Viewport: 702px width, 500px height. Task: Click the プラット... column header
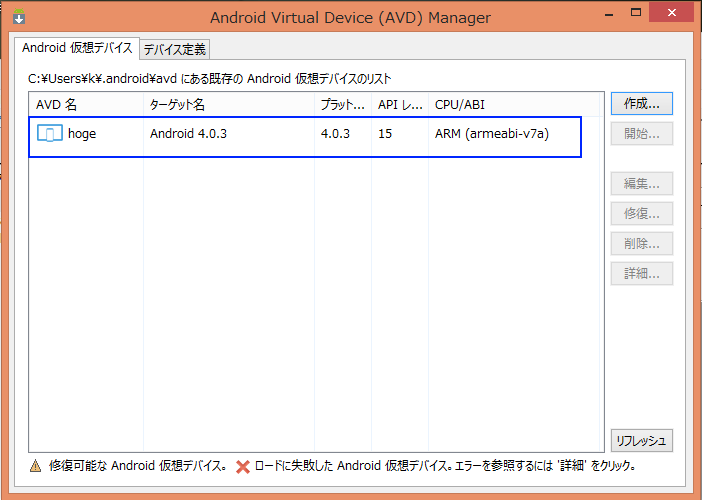[x=343, y=105]
